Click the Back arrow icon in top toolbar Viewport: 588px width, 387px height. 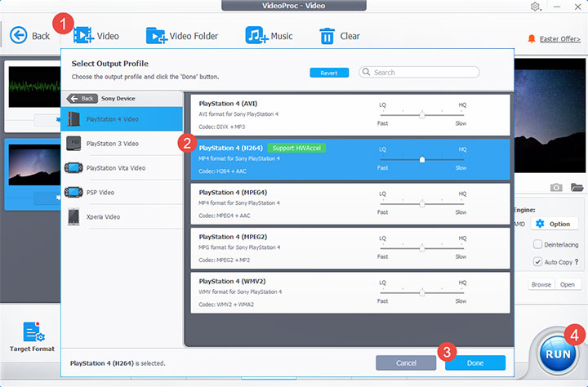click(x=18, y=36)
